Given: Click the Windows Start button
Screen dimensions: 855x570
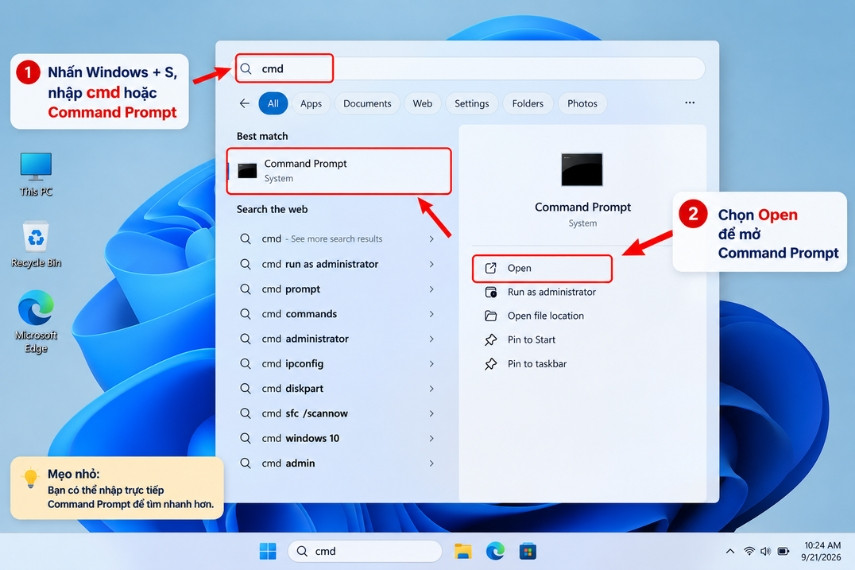Looking at the screenshot, I should coord(268,551).
